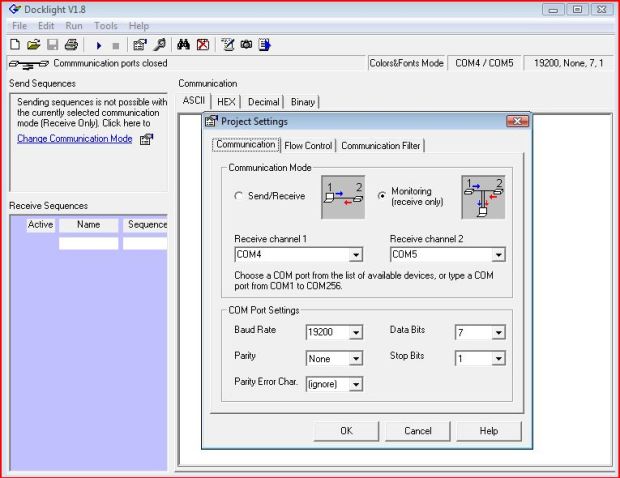Open the Stop Bits dropdown
The height and width of the screenshot is (478, 620).
(x=498, y=359)
